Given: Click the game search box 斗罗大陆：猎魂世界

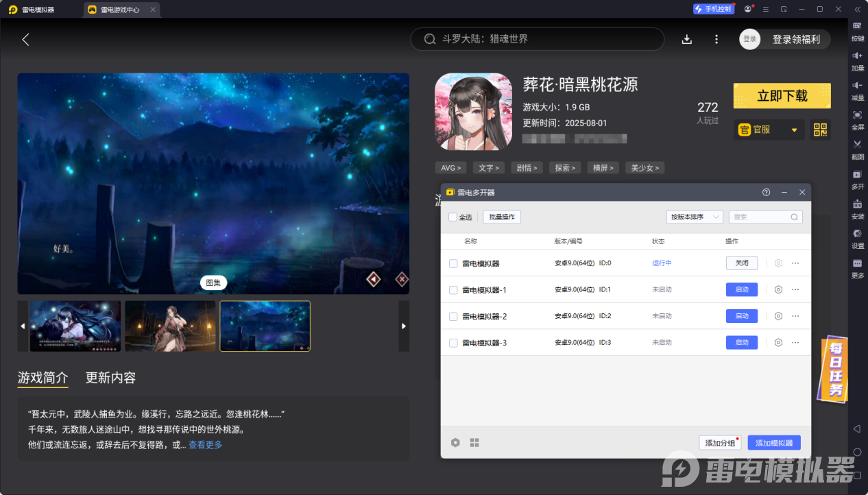Looking at the screenshot, I should pyautogui.click(x=538, y=39).
